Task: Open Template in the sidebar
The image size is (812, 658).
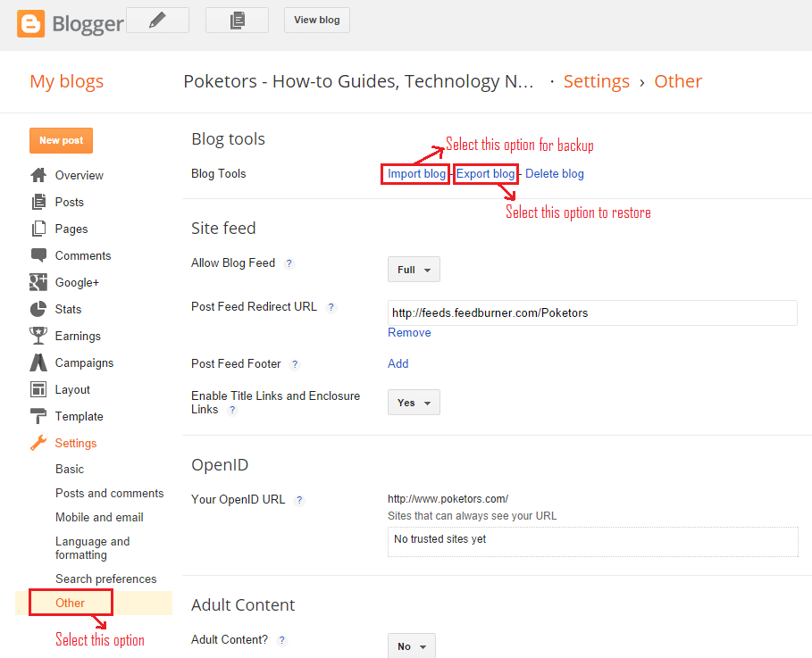Action: [80, 416]
